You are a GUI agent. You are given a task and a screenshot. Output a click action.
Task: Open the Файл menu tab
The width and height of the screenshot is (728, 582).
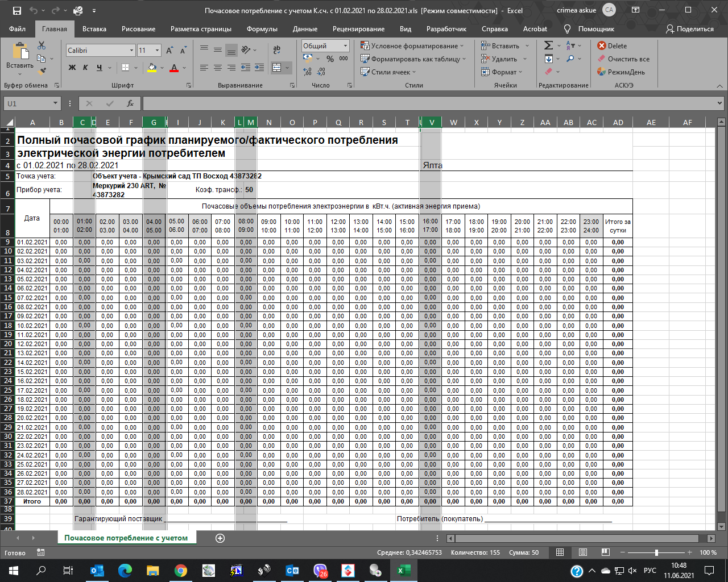point(18,29)
